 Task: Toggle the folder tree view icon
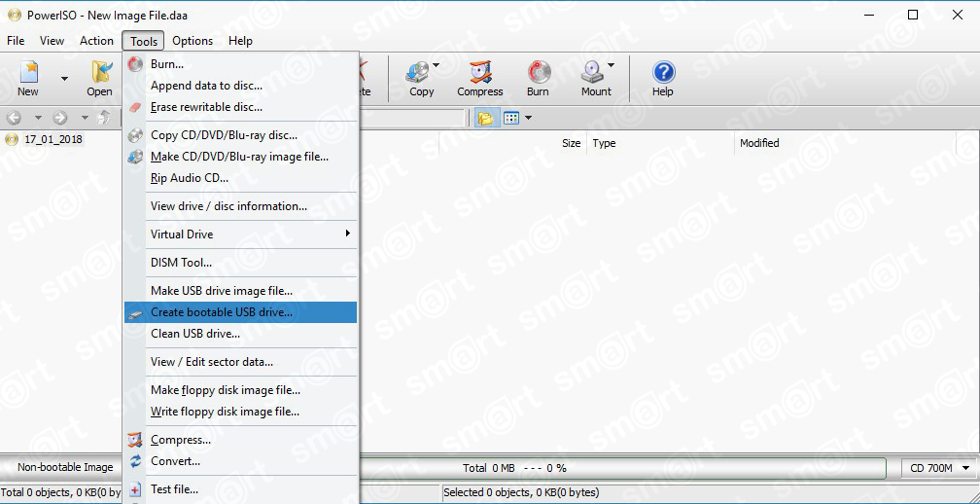coord(484,118)
